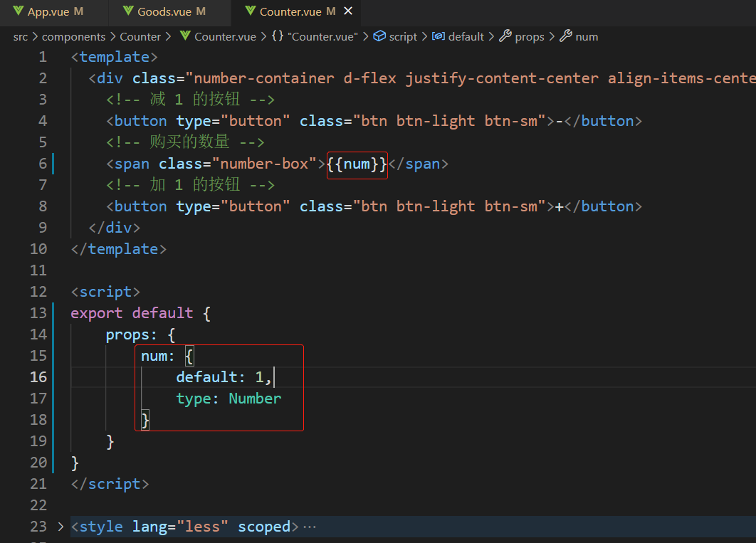The height and width of the screenshot is (543, 756).
Task: Click the wrench icon beside num breadcrumb
Action: click(x=565, y=36)
